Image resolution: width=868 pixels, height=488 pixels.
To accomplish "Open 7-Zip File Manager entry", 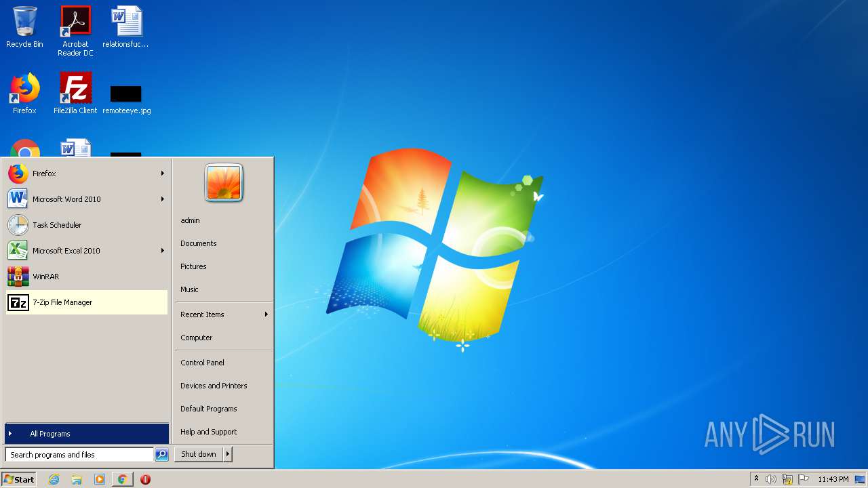I will (x=86, y=302).
